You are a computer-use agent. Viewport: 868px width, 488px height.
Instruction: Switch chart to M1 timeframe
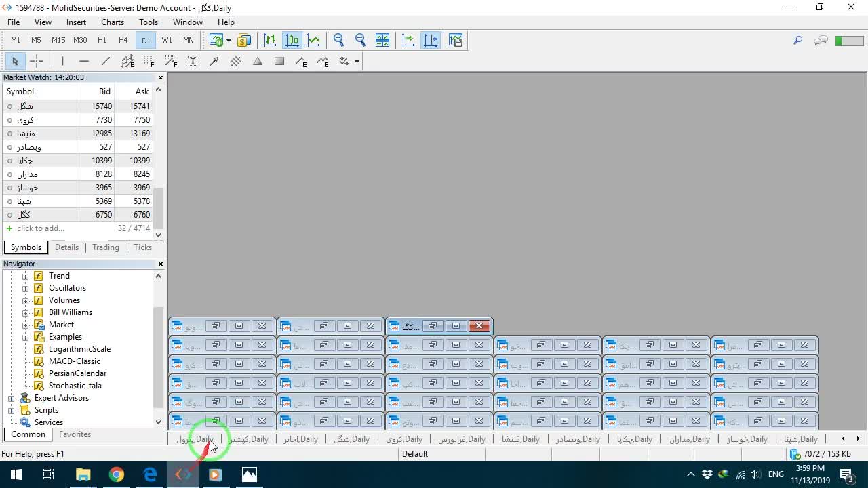pyautogui.click(x=16, y=40)
